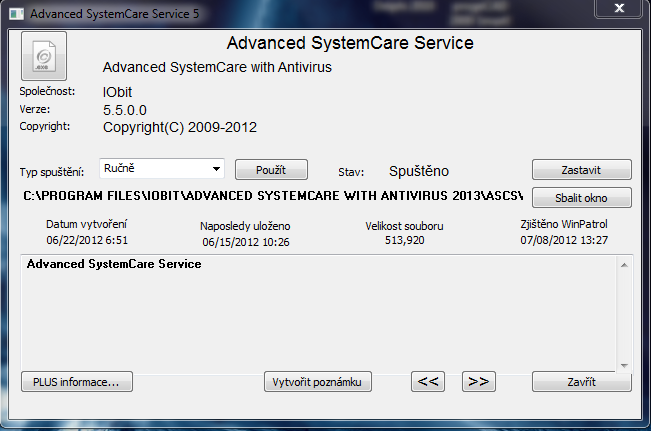
Task: Go to next service with >> button
Action: pos(479,382)
